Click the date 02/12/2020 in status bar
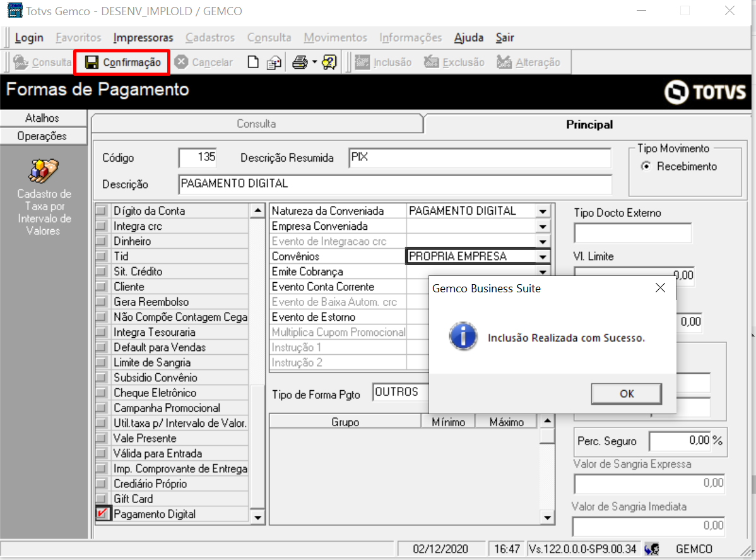Viewport: 756px width, 560px height. tap(440, 549)
